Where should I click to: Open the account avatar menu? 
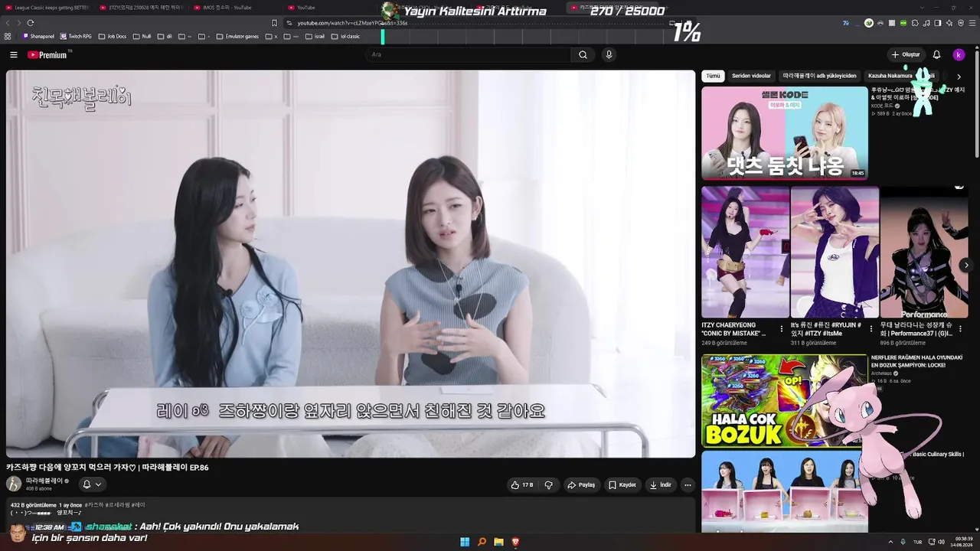(959, 55)
